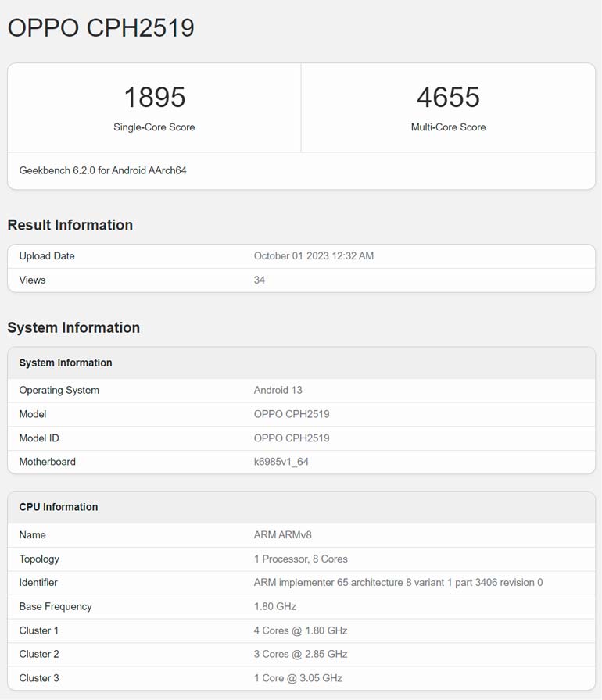Viewport: 602px width, 700px height.
Task: Click the Single-Core Score label
Action: click(x=154, y=127)
